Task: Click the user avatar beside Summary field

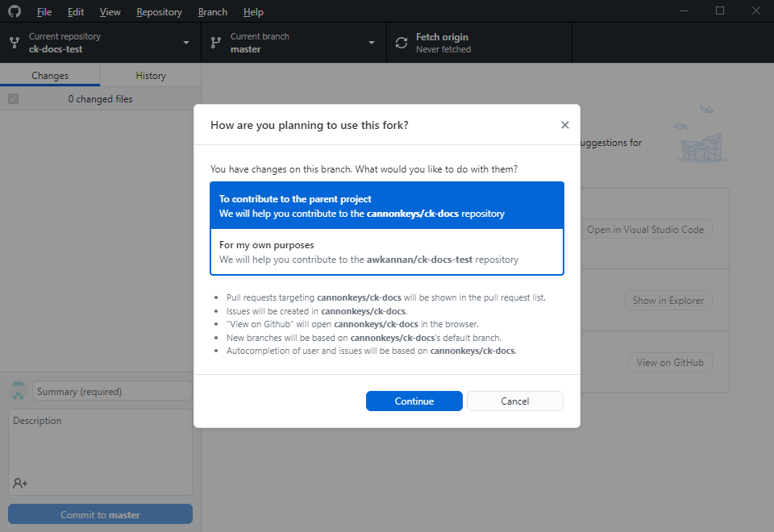Action: 19,391
